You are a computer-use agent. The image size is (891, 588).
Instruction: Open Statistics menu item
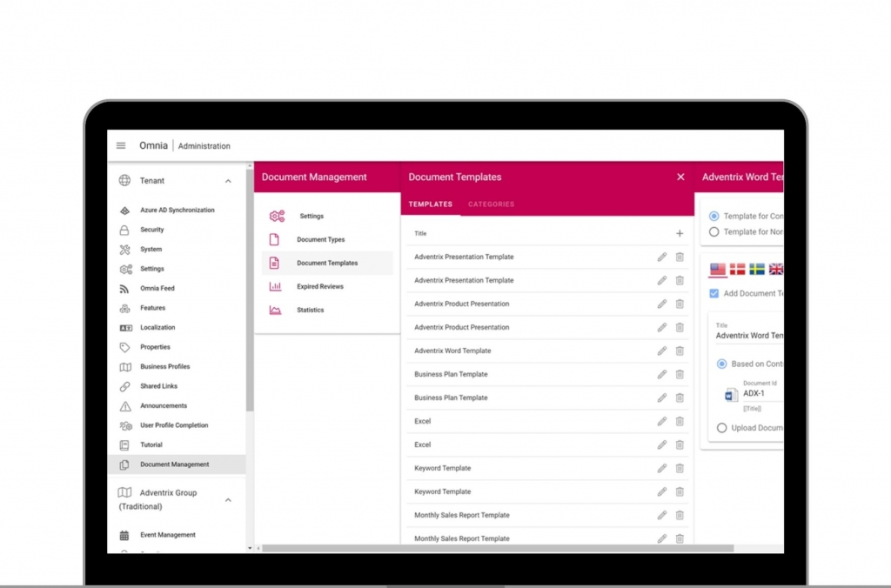(327, 311)
